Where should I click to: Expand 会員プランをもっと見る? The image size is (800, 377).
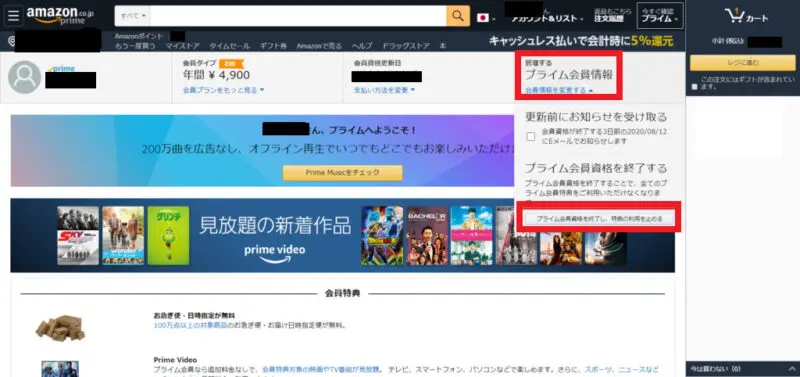click(x=223, y=90)
